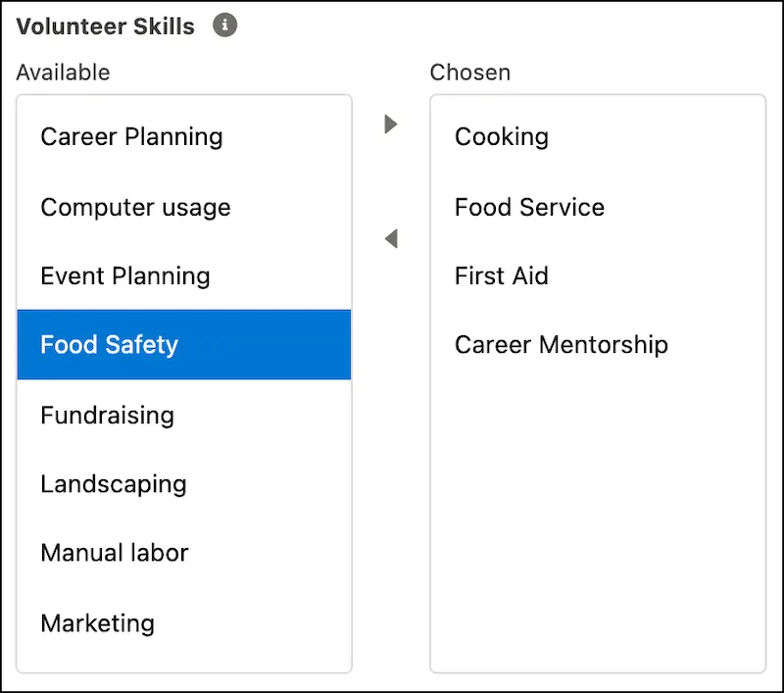Select Career Planning in Available list
Viewport: 784px width, 693px height.
coord(184,136)
